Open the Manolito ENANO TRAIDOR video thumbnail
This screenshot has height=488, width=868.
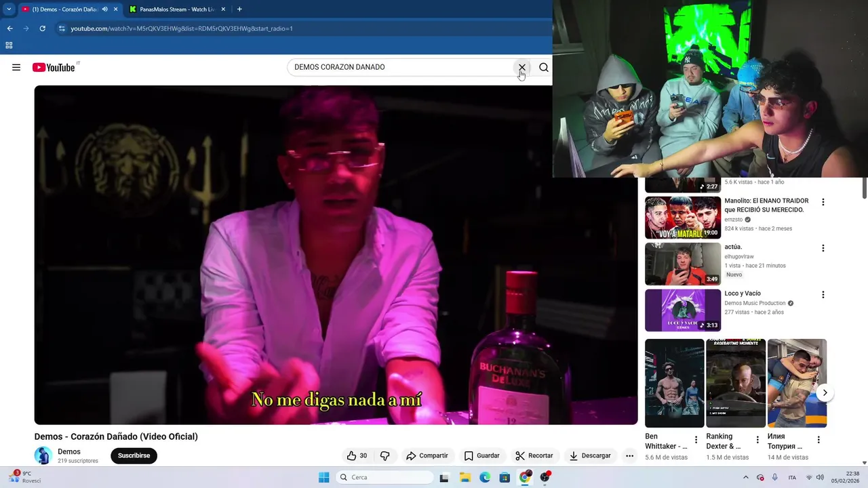[x=683, y=218]
